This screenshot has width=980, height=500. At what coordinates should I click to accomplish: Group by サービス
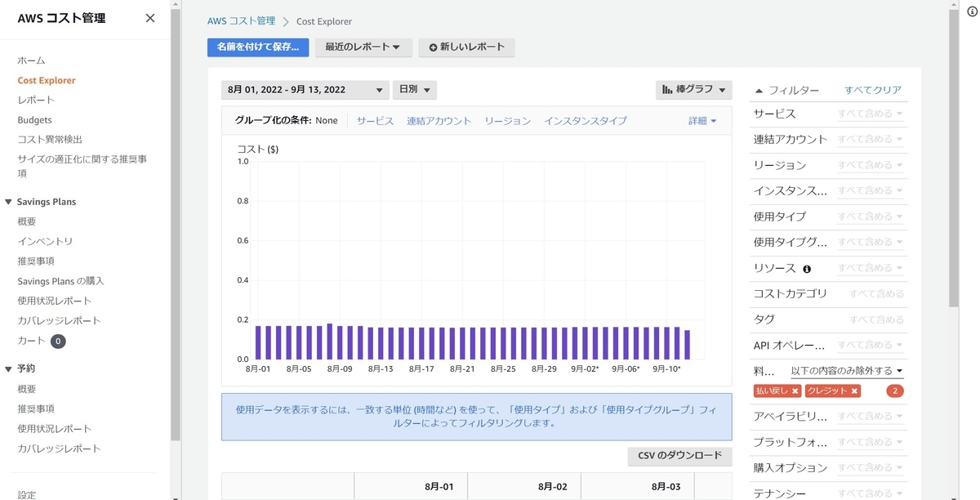point(375,121)
